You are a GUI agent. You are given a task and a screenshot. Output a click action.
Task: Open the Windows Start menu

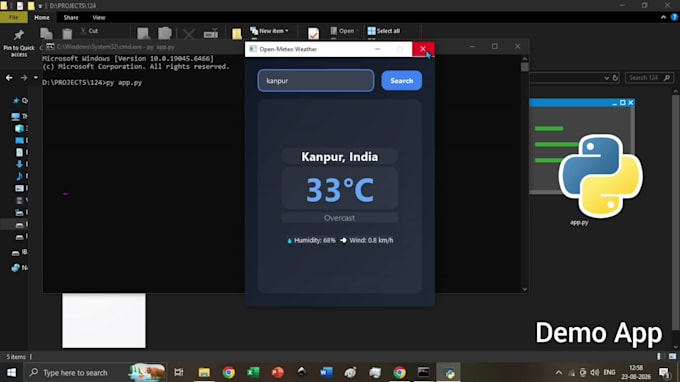(11, 372)
